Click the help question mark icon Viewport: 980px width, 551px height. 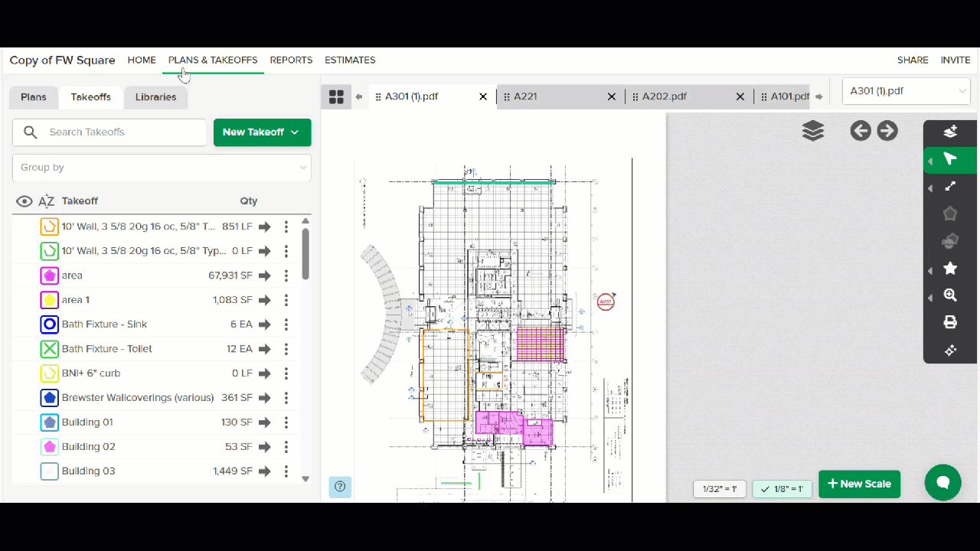tap(340, 487)
